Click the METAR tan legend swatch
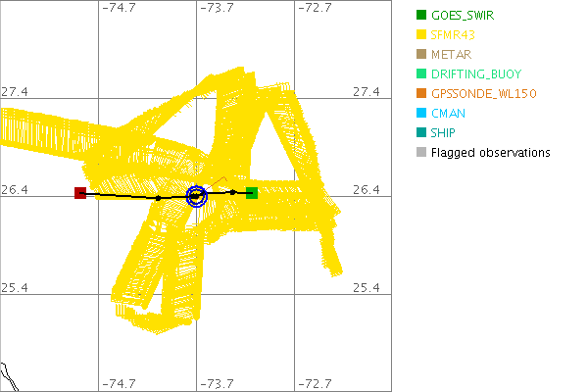This screenshot has width=588, height=392. (x=421, y=54)
